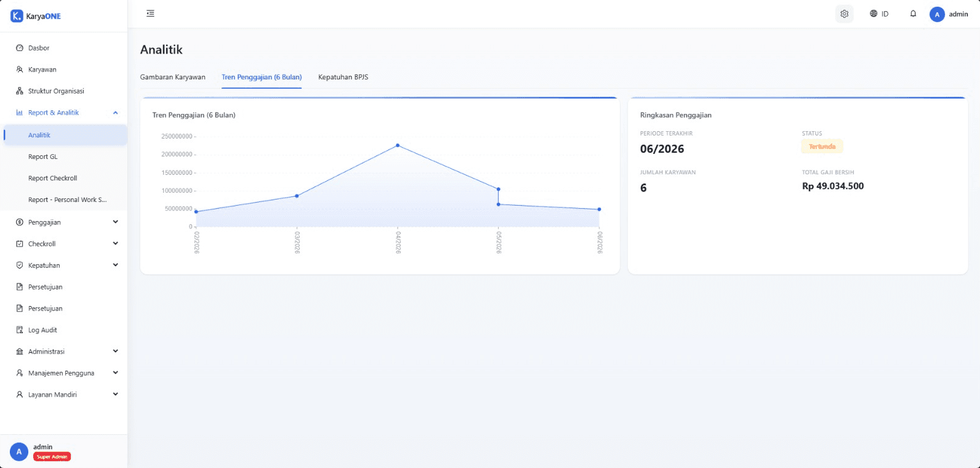This screenshot has height=468, width=980.
Task: Expand the Layanan Mandiri menu
Action: coord(115,395)
